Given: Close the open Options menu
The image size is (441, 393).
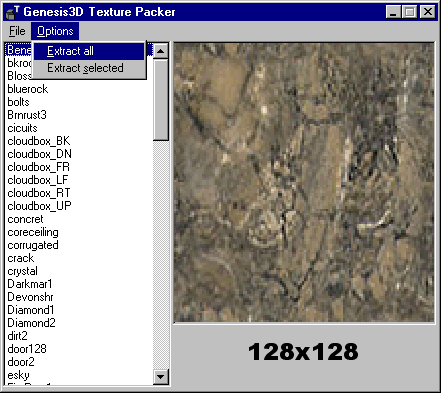Looking at the screenshot, I should tap(55, 31).
